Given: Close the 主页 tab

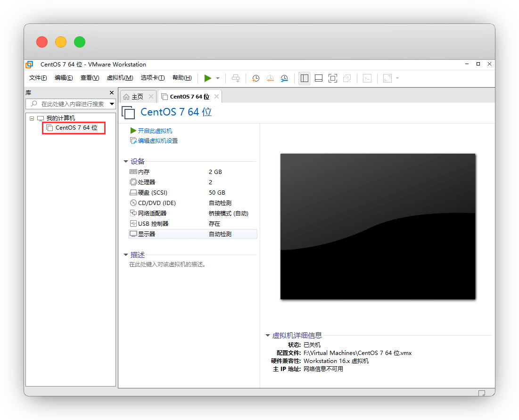Looking at the screenshot, I should pos(151,96).
